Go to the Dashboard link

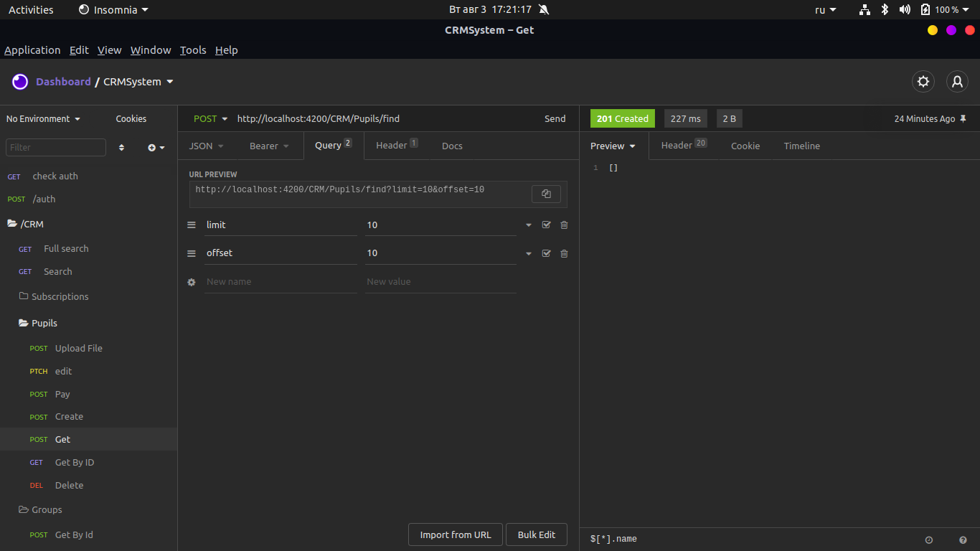pos(63,82)
